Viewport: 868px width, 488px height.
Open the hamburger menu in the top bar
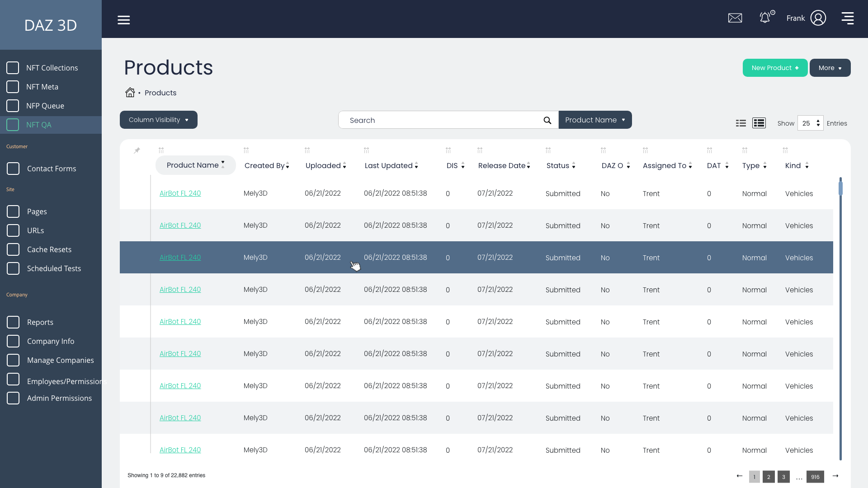[x=123, y=20]
